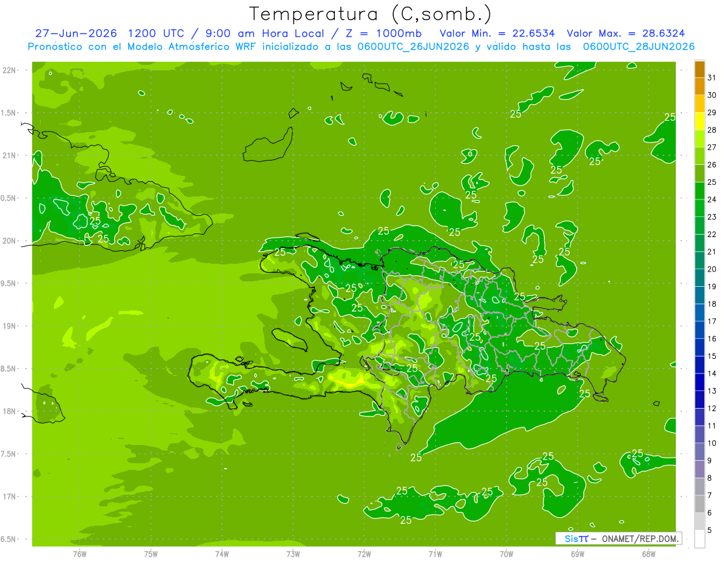728x562 pixels.
Task: Click the dark blue colorbar segment between 13 and 14
Action: (699, 383)
